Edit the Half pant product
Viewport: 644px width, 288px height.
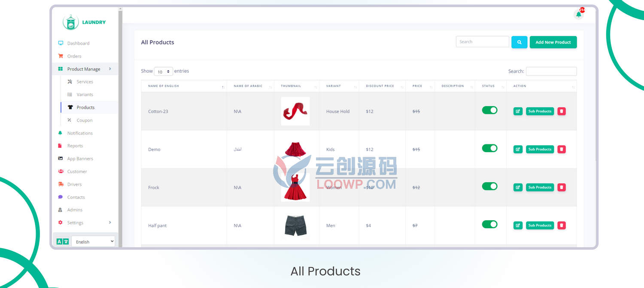(x=518, y=225)
